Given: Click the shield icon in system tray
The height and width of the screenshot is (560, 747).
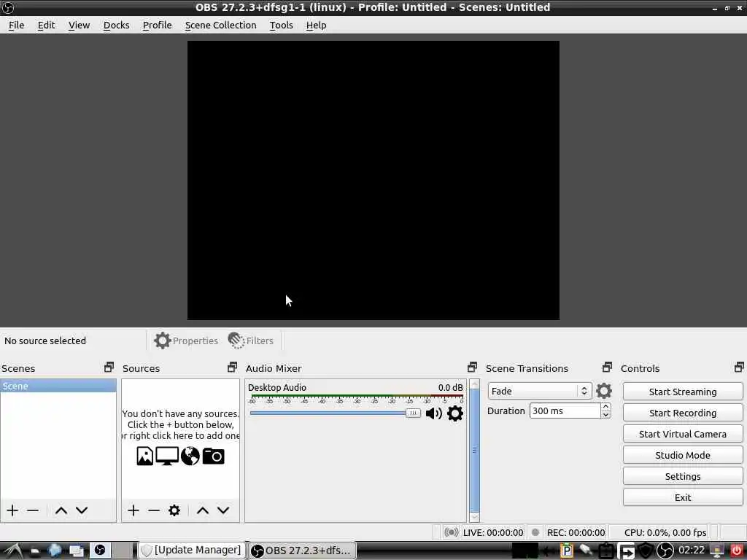Looking at the screenshot, I should (646, 551).
